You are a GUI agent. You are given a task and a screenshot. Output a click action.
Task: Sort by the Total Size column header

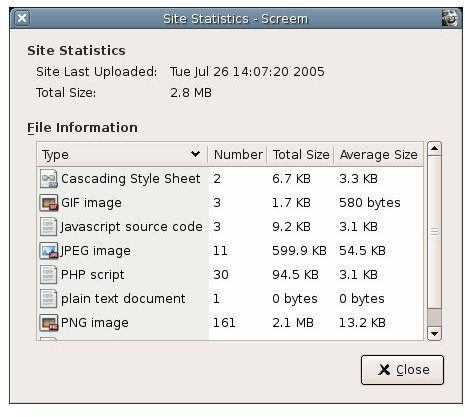(300, 155)
